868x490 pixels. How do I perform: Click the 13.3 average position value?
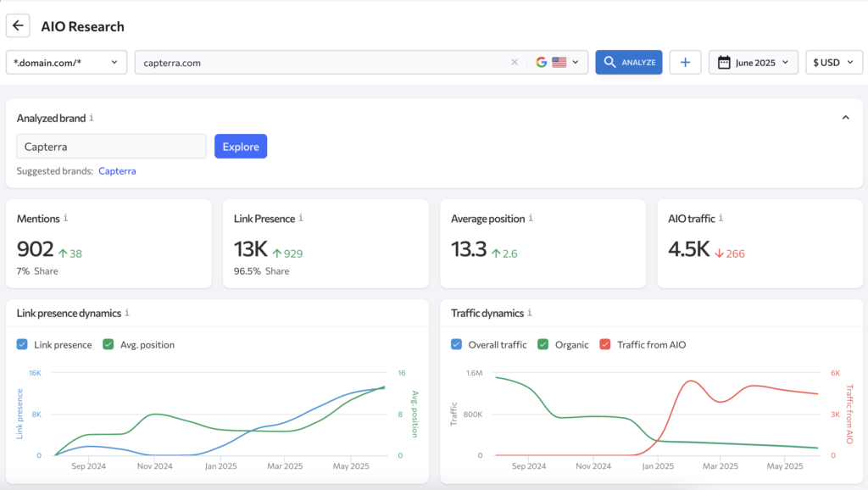(469, 248)
